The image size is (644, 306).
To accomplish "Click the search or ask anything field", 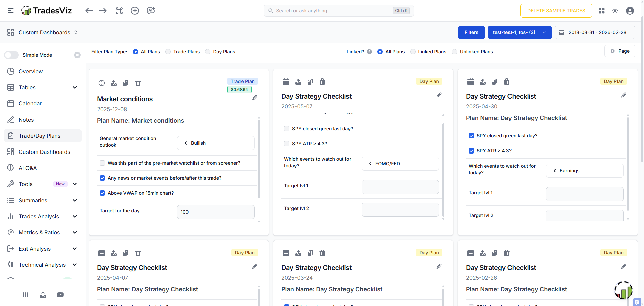I will [338, 11].
